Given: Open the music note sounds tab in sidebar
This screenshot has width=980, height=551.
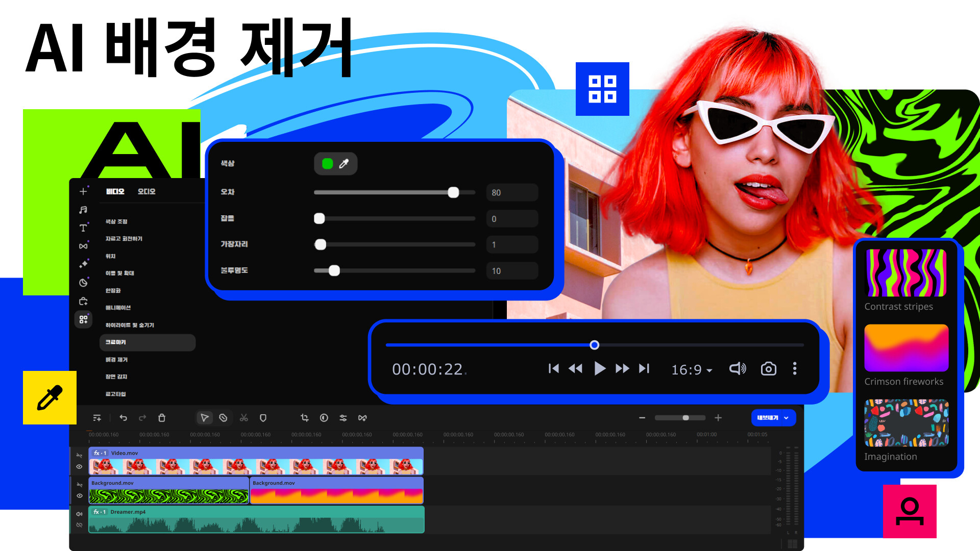Looking at the screenshot, I should point(83,210).
